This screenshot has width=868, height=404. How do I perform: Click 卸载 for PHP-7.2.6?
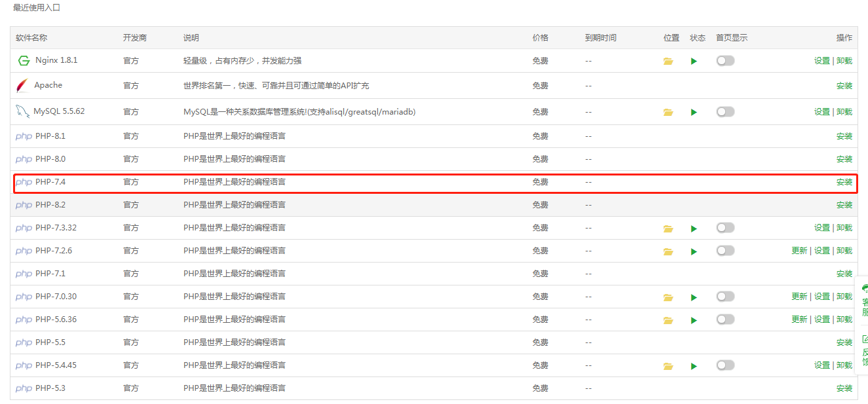pyautogui.click(x=844, y=251)
